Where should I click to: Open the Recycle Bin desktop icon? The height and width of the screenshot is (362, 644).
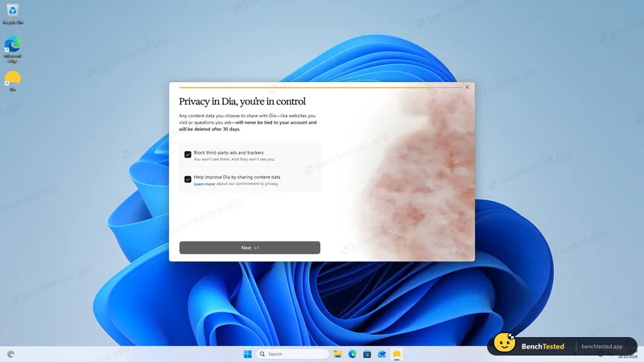[12, 14]
